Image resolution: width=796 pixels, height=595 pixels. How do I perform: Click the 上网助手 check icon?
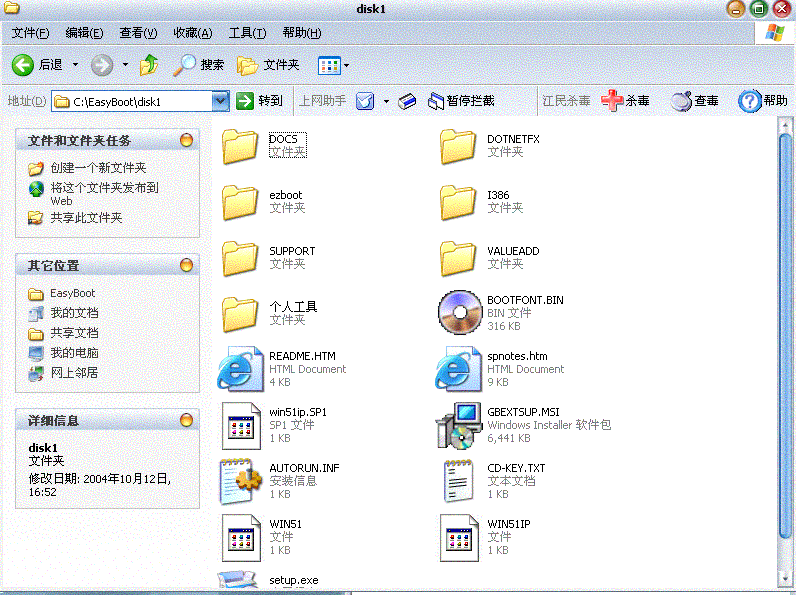click(x=365, y=101)
